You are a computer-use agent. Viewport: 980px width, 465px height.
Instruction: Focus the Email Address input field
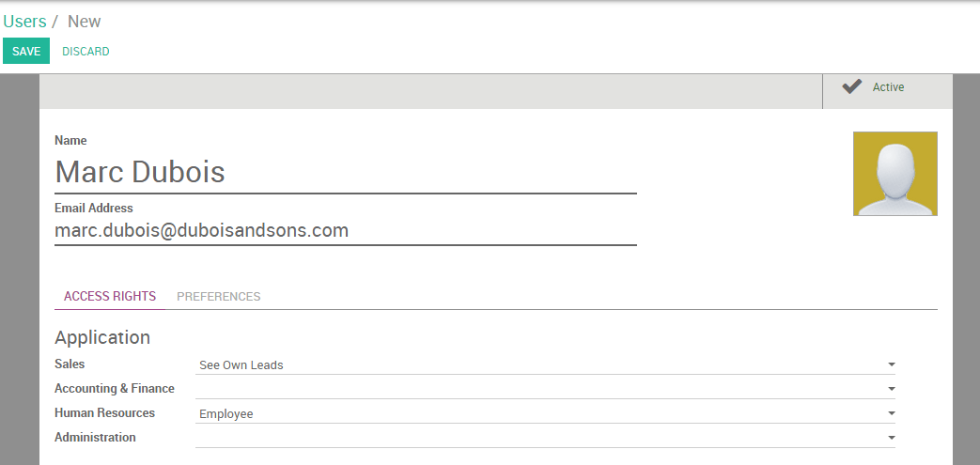click(345, 231)
